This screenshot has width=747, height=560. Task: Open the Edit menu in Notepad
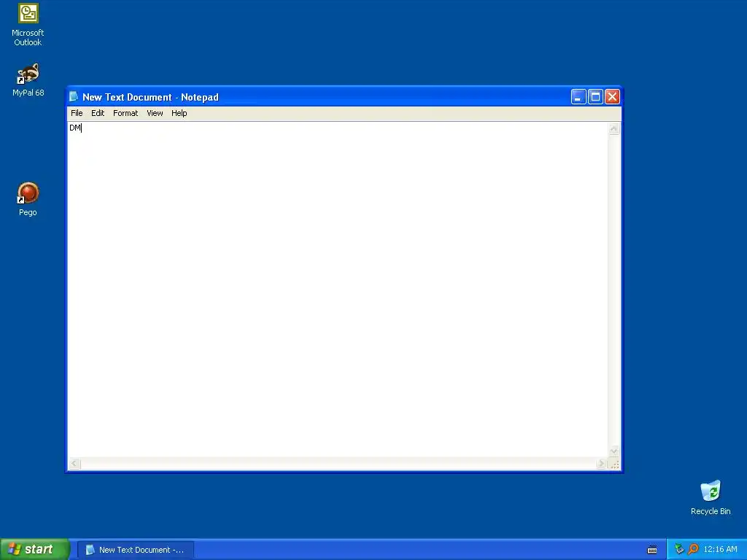[98, 113]
